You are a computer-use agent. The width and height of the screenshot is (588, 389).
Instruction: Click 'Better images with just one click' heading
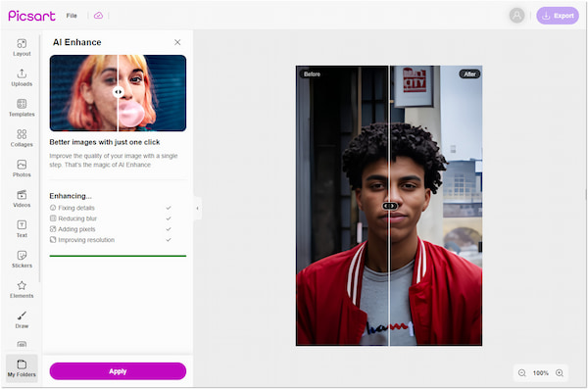[x=105, y=142]
